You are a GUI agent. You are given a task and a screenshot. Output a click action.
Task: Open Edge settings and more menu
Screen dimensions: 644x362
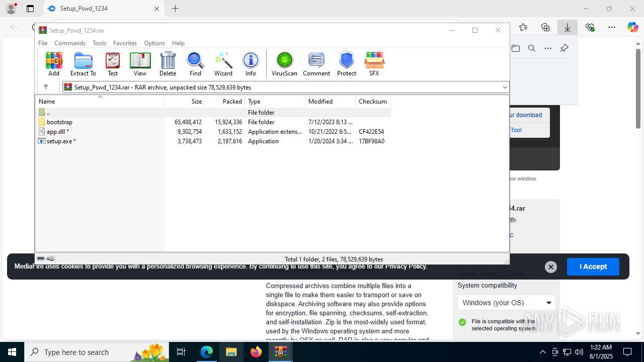click(612, 27)
